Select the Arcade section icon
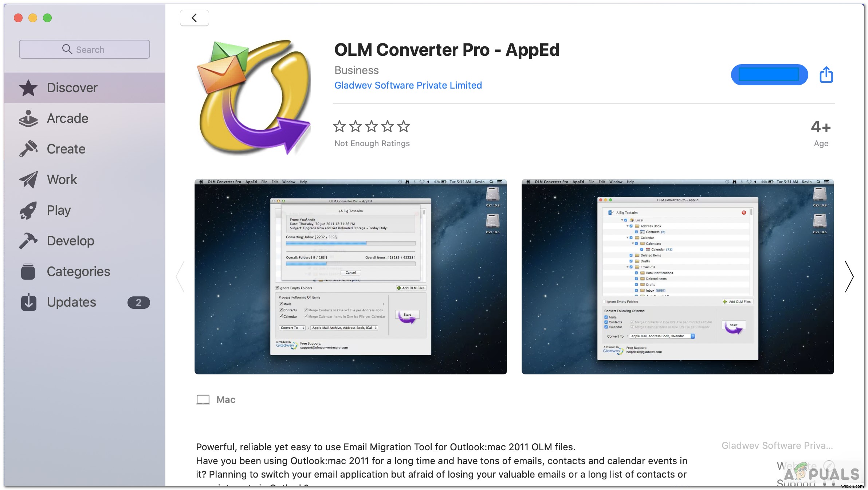Screen dimensions: 868x490 (x=29, y=117)
